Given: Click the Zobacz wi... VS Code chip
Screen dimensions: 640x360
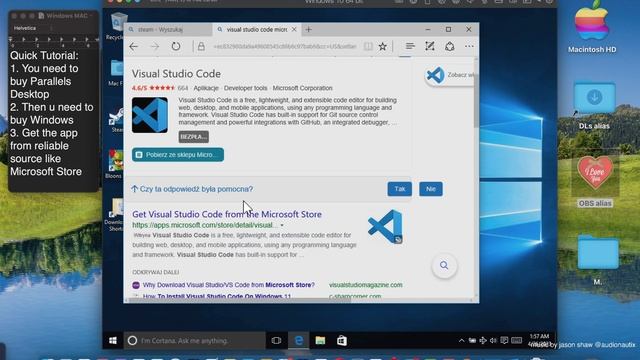Looking at the screenshot, I should coord(449,75).
